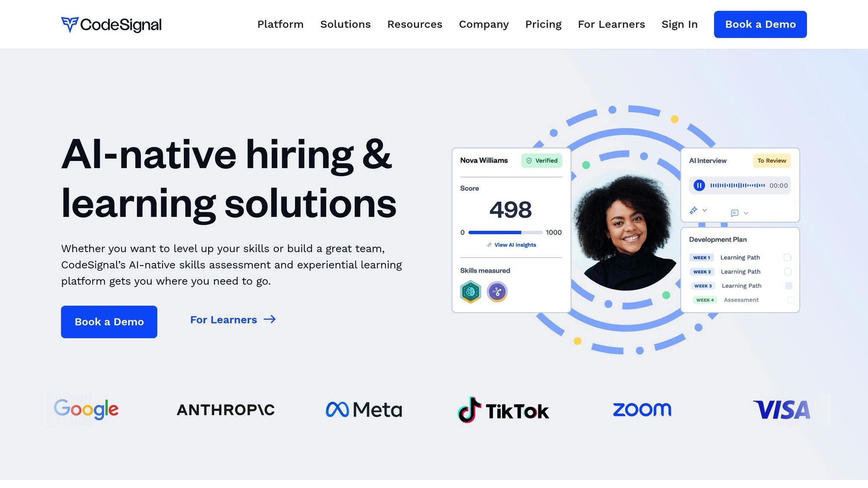Click the Zoom logo
Screen dimensions: 868x488
[642, 410]
